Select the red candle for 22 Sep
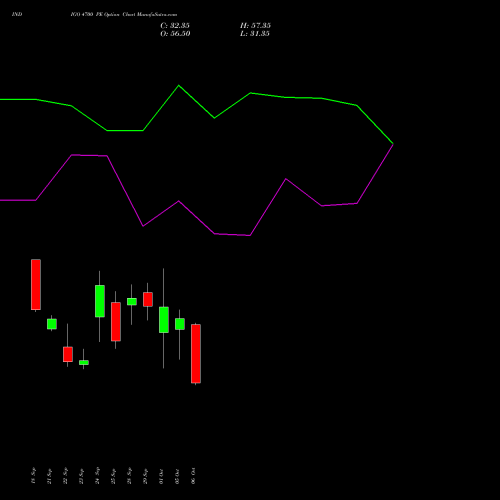 point(68,354)
